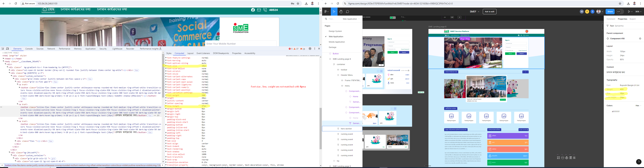
Task: Open the Event Listeners pane tab
Action: (203, 53)
